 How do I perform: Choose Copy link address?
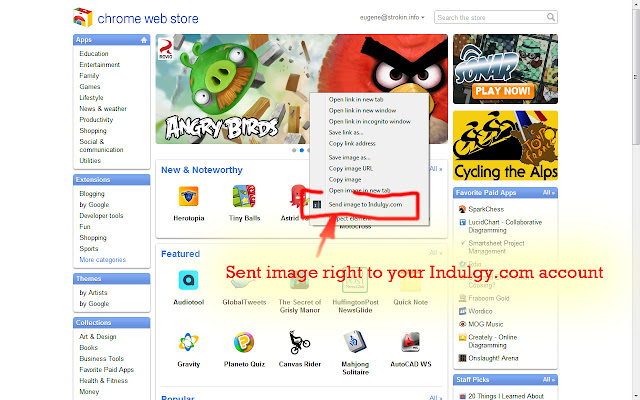(352, 144)
